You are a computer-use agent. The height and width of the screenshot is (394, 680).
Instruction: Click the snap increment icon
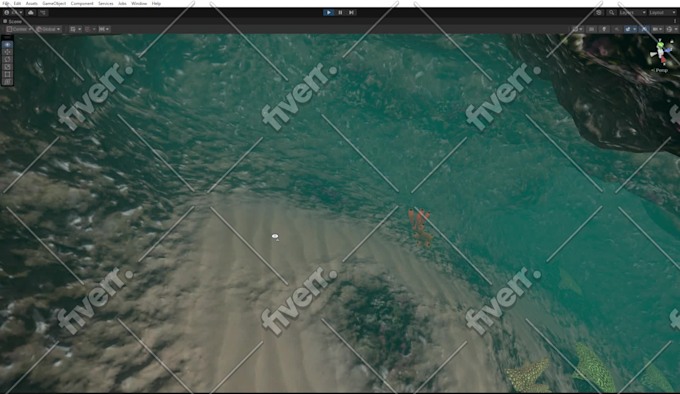87,29
